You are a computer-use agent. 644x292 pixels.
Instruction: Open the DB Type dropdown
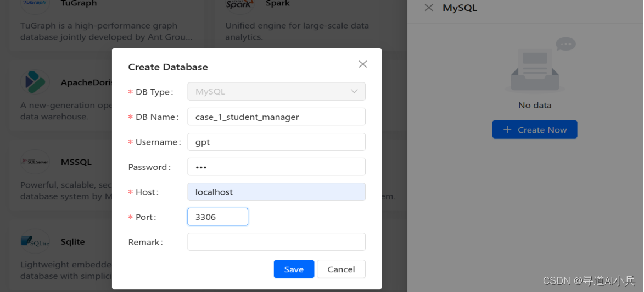[276, 92]
